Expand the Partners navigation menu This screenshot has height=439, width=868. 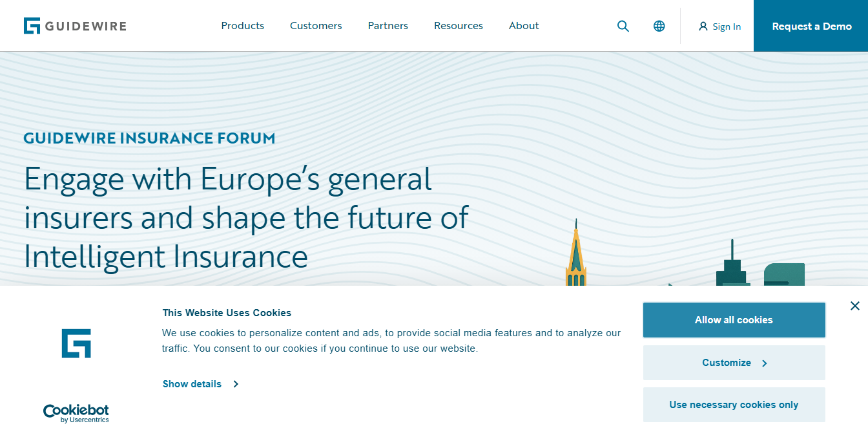coord(388,26)
